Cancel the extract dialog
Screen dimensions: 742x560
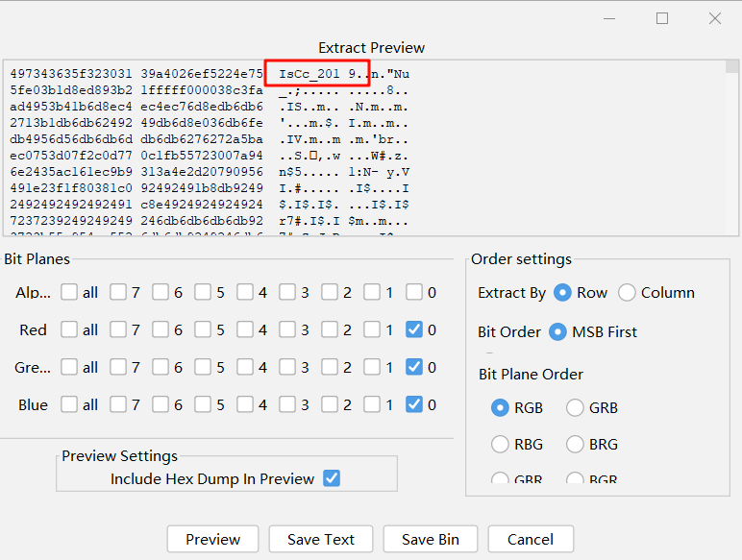tap(531, 539)
